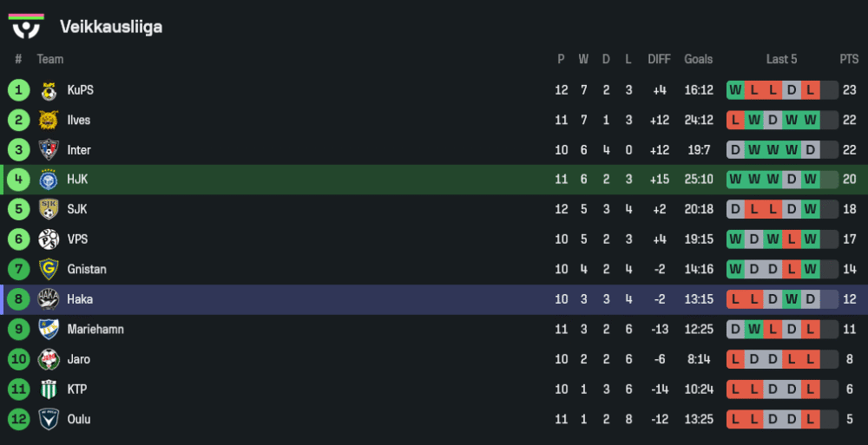
Task: Click the KuPS team crest
Action: click(x=49, y=90)
